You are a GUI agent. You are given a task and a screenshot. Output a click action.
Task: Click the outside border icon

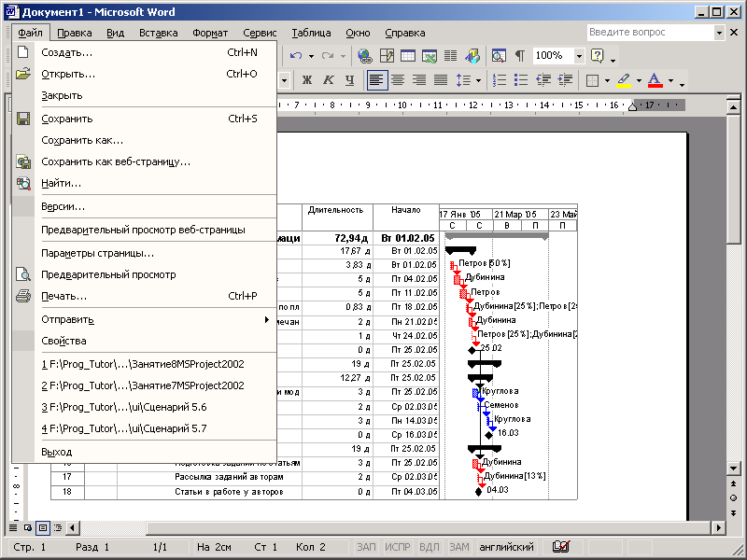[x=592, y=80]
